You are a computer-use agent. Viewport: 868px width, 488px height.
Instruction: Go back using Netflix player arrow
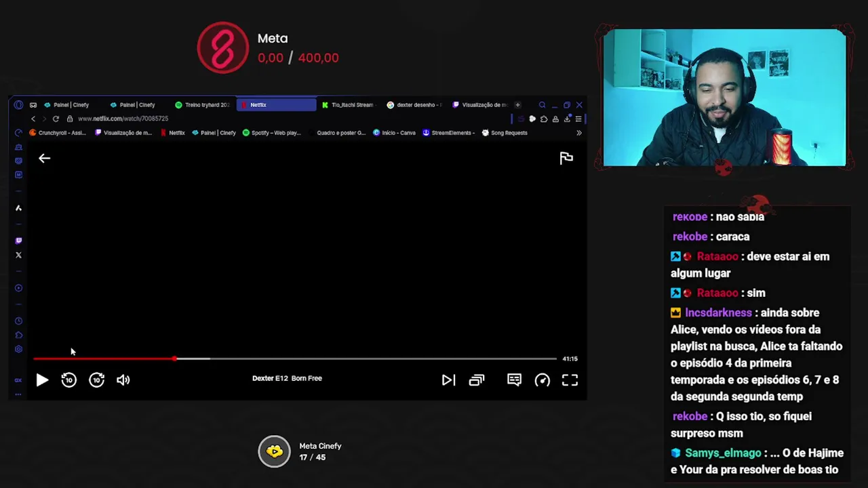[x=44, y=158]
